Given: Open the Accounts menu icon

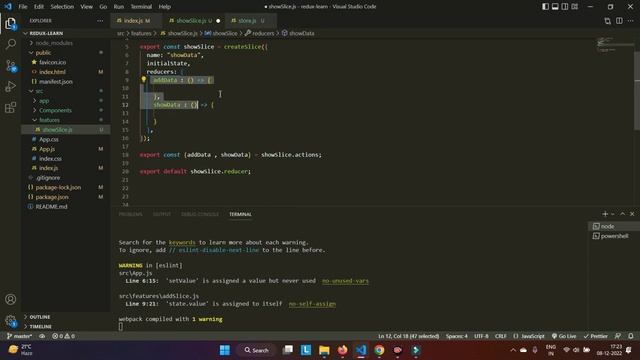Looking at the screenshot, I should 11,299.
